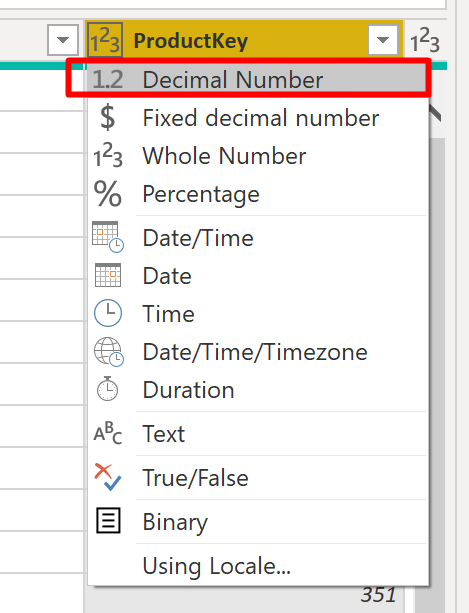Select the Date calendar icon

coord(108,276)
